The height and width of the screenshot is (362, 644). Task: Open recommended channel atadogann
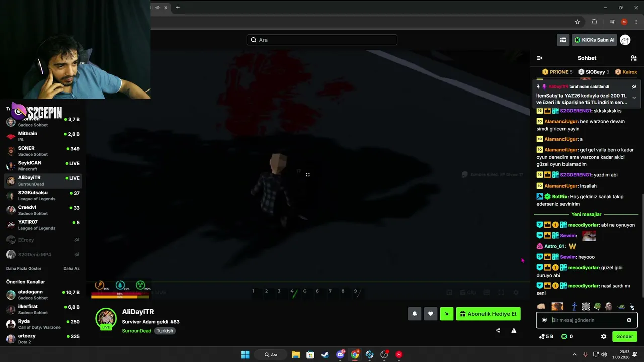(43, 295)
